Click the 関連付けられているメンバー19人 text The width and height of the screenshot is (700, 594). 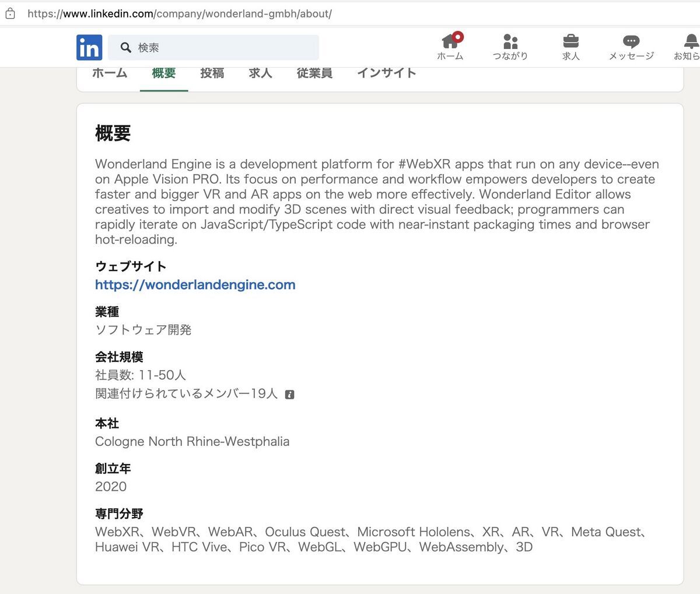tap(187, 393)
